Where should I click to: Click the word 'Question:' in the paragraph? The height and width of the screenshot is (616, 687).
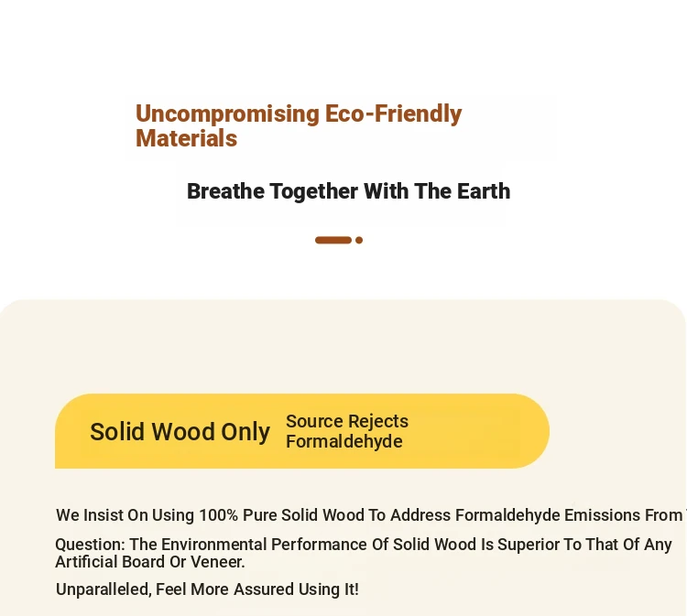click(91, 545)
